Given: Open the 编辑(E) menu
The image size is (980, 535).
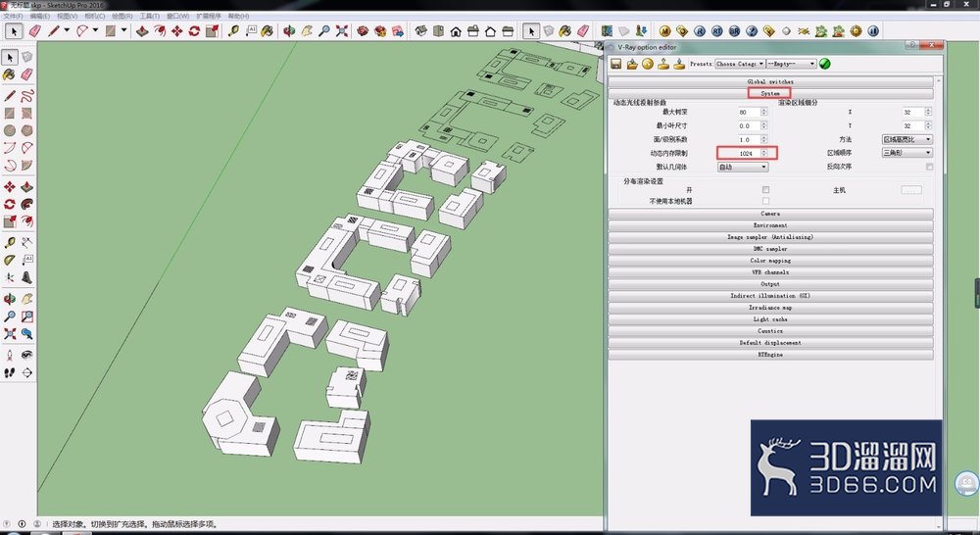Looking at the screenshot, I should pos(39,16).
